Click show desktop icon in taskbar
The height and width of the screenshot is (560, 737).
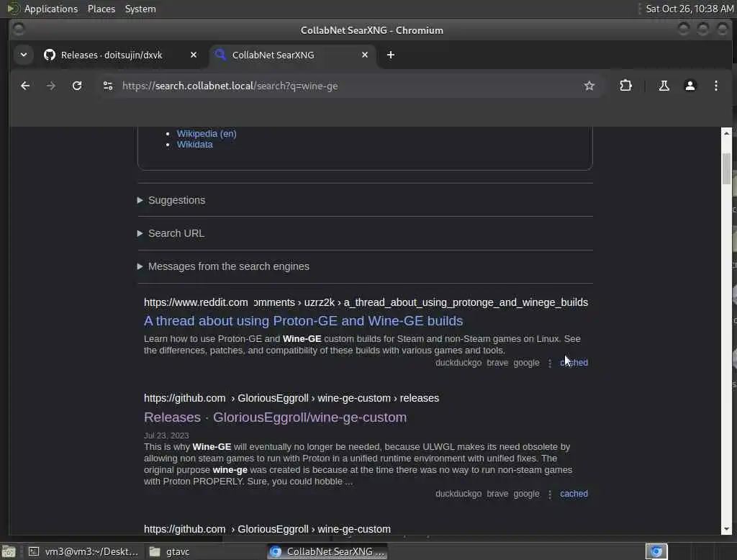click(9, 551)
